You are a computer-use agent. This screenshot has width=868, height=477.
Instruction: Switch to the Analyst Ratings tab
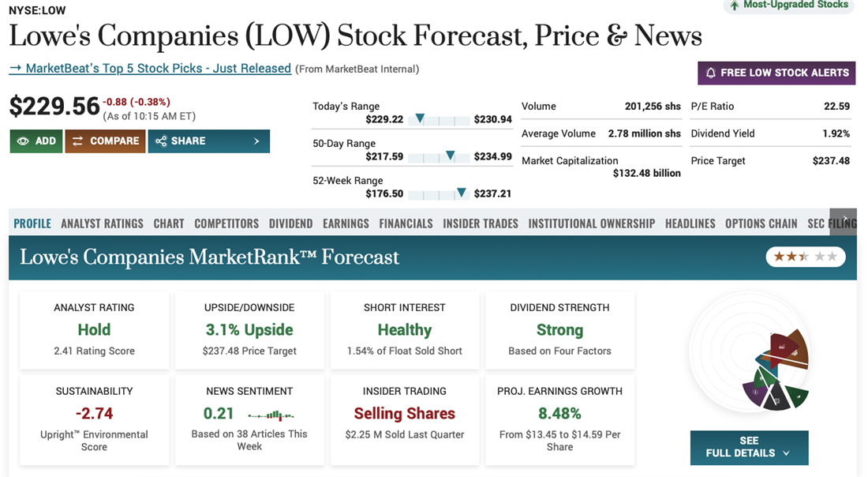coord(102,223)
